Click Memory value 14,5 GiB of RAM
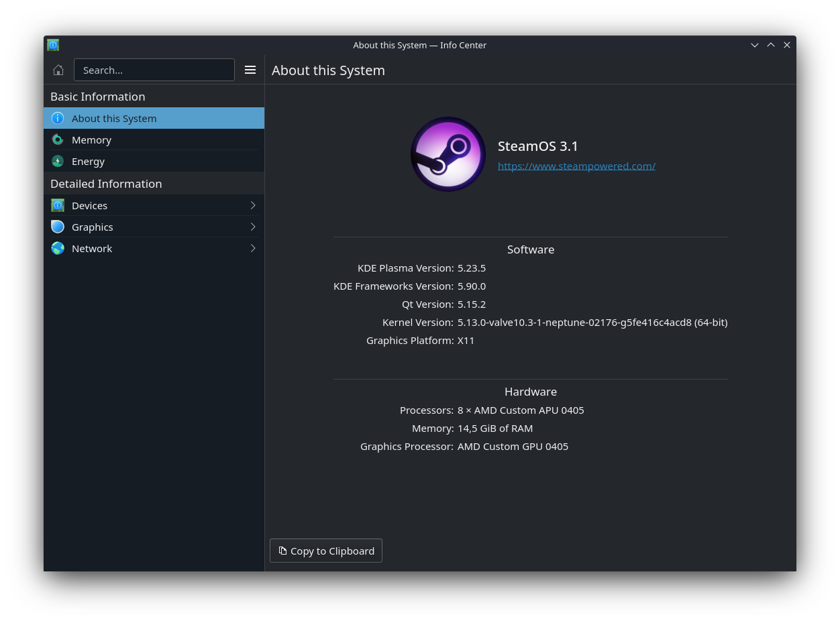The width and height of the screenshot is (840, 623). point(495,428)
